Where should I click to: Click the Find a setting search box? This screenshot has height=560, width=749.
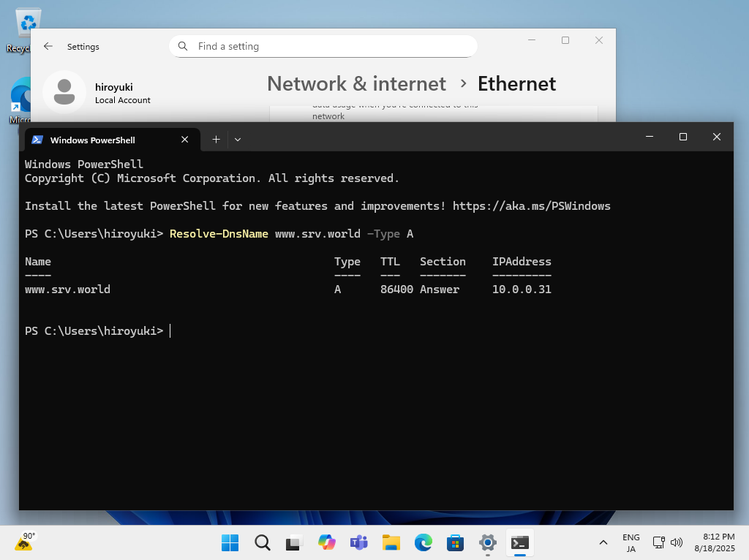coord(323,46)
